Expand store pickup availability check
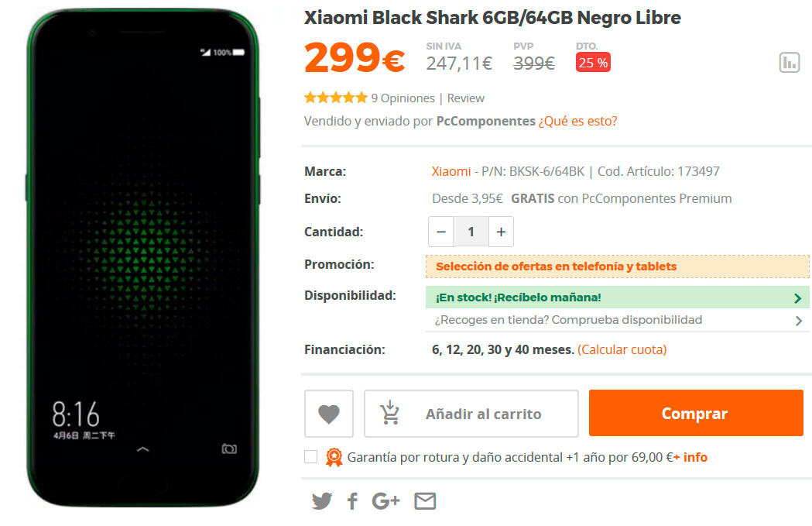The image size is (812, 526). [798, 320]
